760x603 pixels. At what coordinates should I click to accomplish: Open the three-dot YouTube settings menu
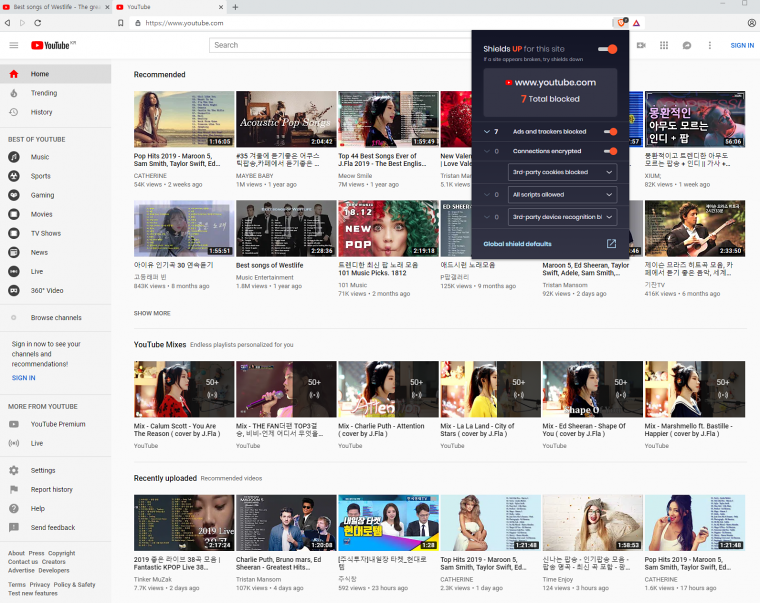click(710, 45)
